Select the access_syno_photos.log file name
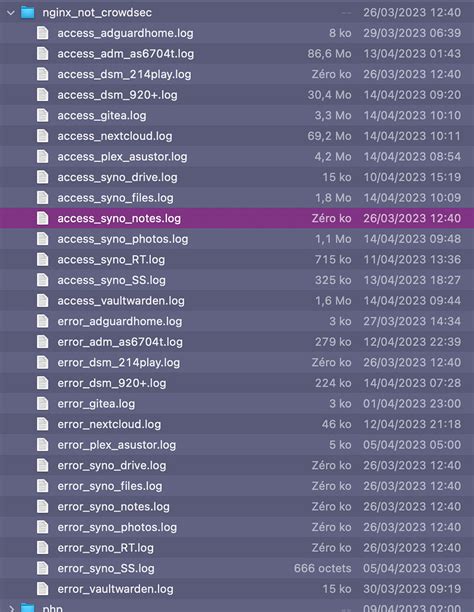The height and width of the screenshot is (612, 474). (123, 239)
